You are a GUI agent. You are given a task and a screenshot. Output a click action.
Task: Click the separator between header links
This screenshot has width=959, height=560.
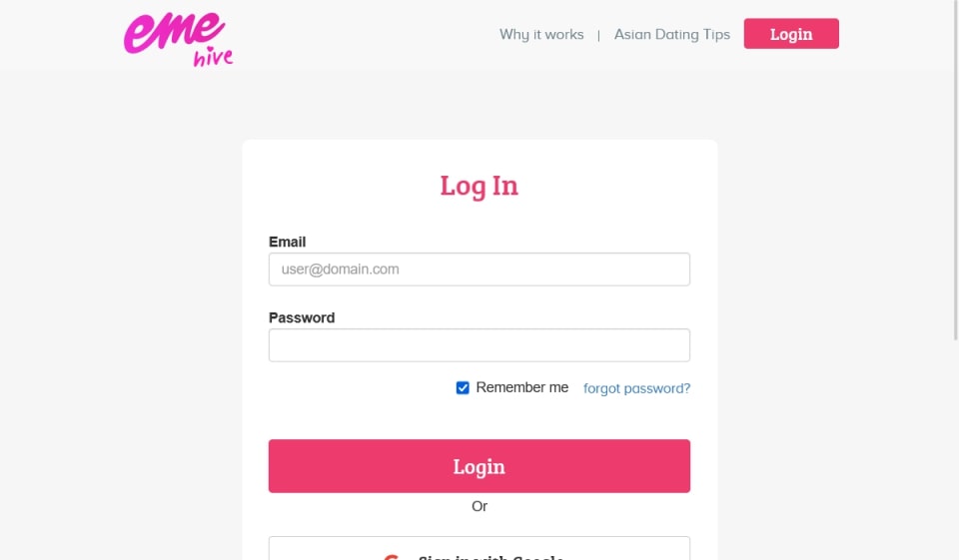click(598, 35)
